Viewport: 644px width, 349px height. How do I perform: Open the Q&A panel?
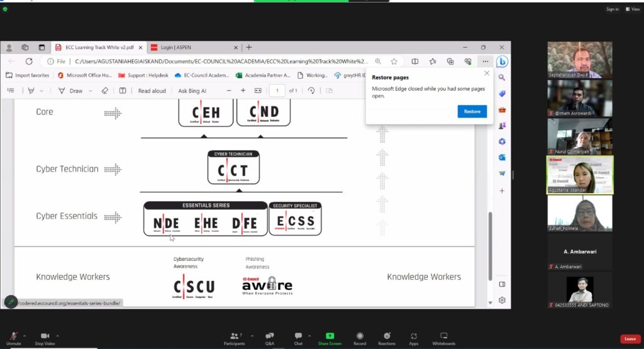coord(269,339)
